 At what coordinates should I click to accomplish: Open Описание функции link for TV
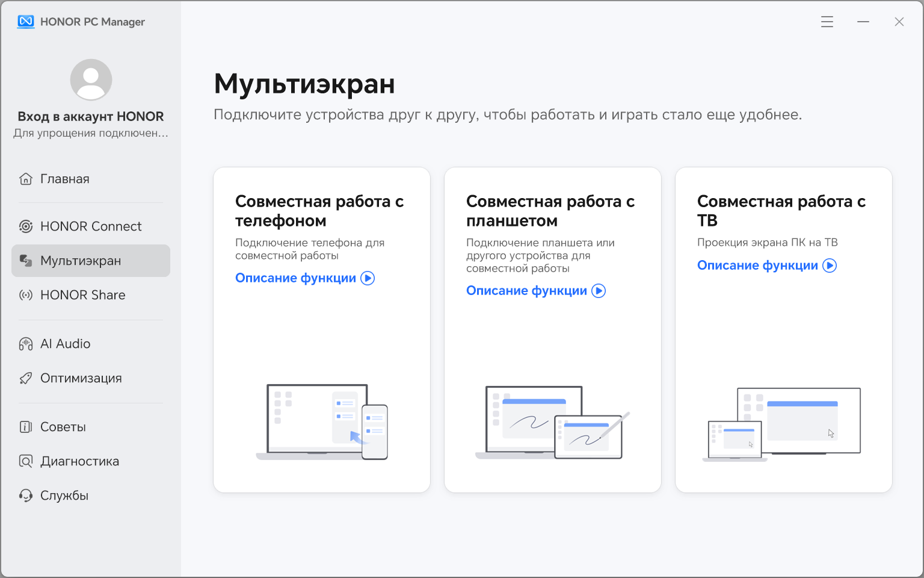tap(757, 266)
